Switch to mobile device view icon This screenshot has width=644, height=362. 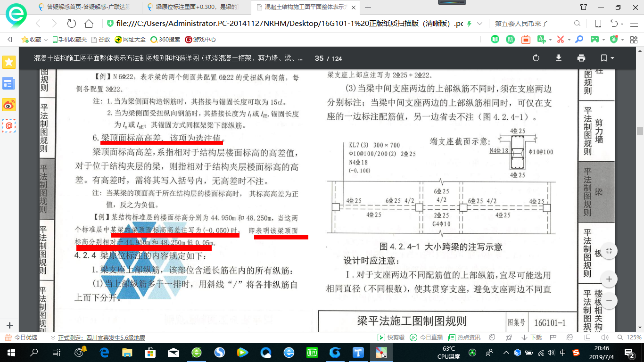coord(598,24)
